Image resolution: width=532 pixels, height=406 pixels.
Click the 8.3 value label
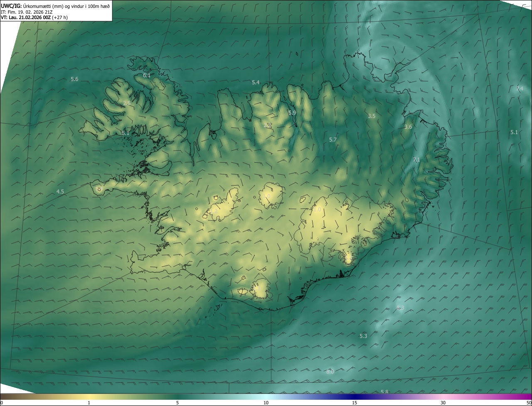pos(400,308)
